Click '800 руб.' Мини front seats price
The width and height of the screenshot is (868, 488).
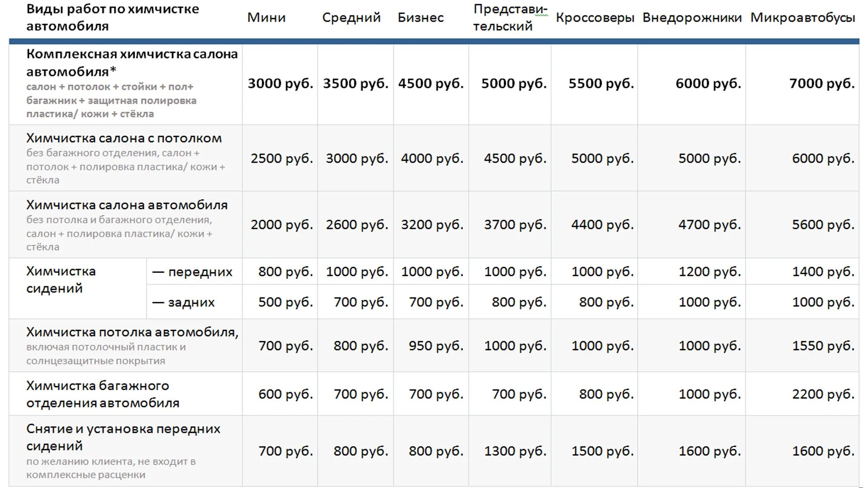pyautogui.click(x=286, y=272)
